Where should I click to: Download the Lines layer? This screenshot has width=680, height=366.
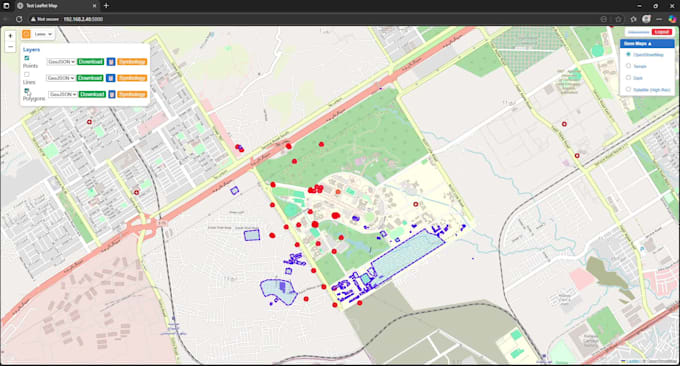[x=90, y=78]
